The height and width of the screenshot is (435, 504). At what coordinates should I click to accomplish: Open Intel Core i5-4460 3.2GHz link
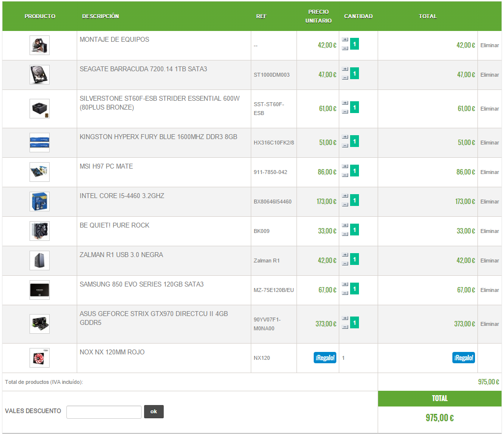[x=122, y=196]
